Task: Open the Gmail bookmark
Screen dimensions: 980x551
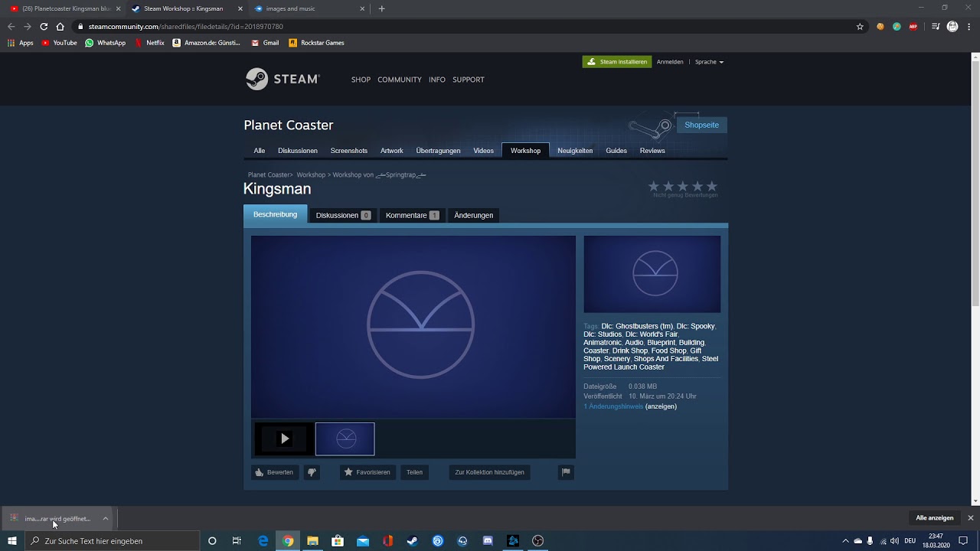Action: [x=265, y=43]
